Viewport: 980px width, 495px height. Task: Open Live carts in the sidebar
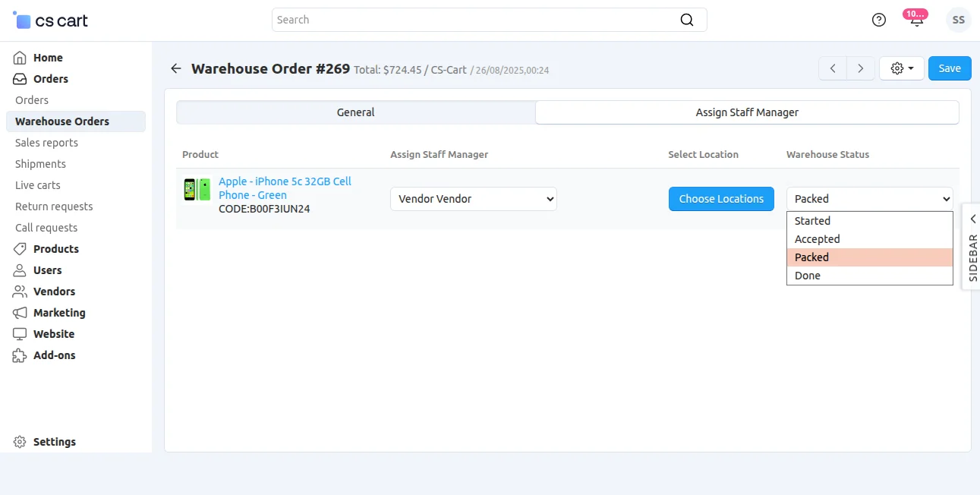pos(38,185)
